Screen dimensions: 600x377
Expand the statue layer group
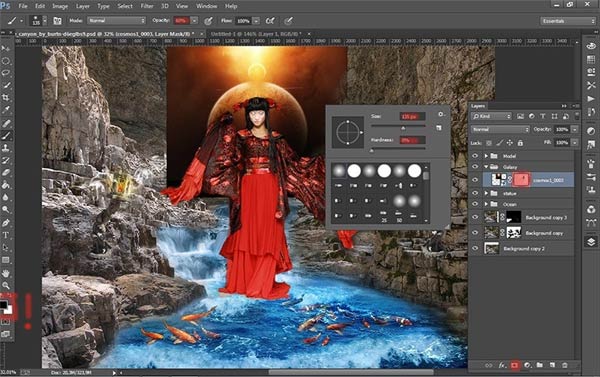[x=486, y=193]
